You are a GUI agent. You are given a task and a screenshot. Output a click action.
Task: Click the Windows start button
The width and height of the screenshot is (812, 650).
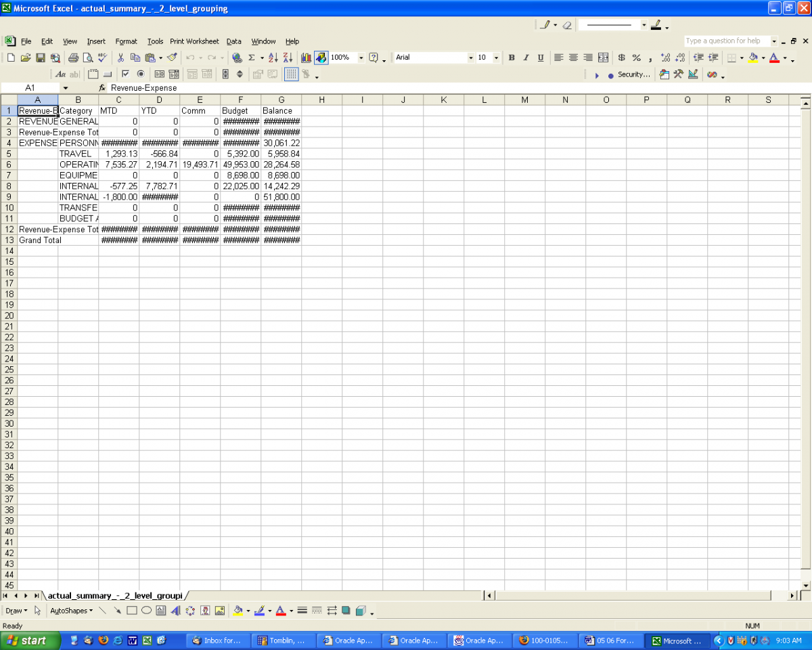pos(30,641)
